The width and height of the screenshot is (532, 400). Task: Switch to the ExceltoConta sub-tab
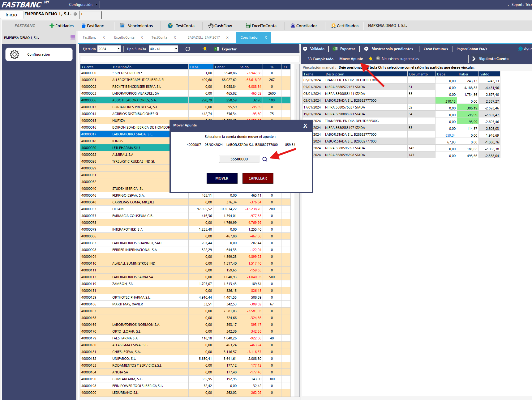(x=124, y=37)
